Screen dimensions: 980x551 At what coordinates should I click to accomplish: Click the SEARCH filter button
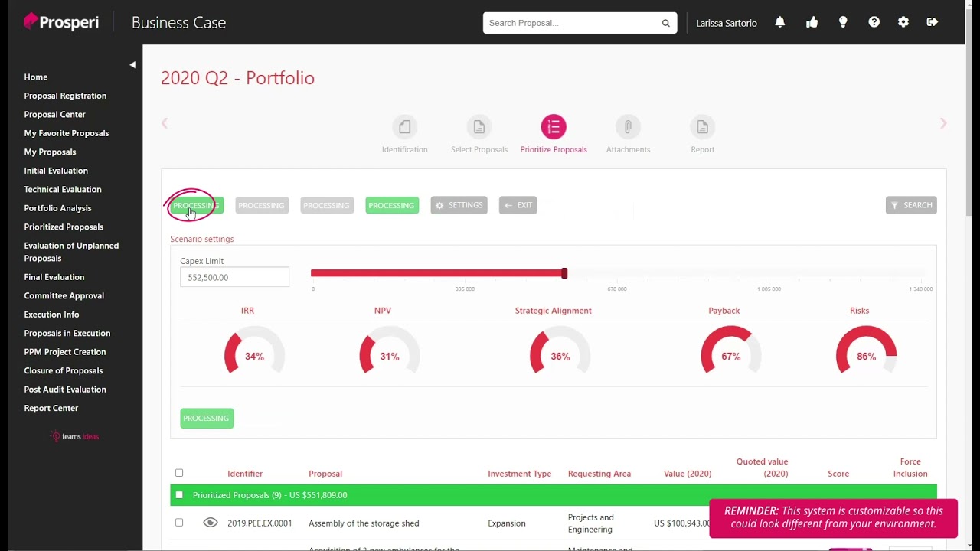911,205
